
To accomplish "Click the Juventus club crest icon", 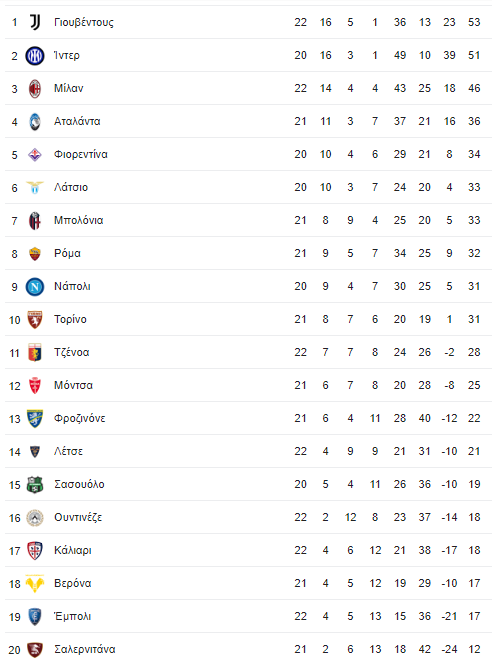I will point(35,22).
